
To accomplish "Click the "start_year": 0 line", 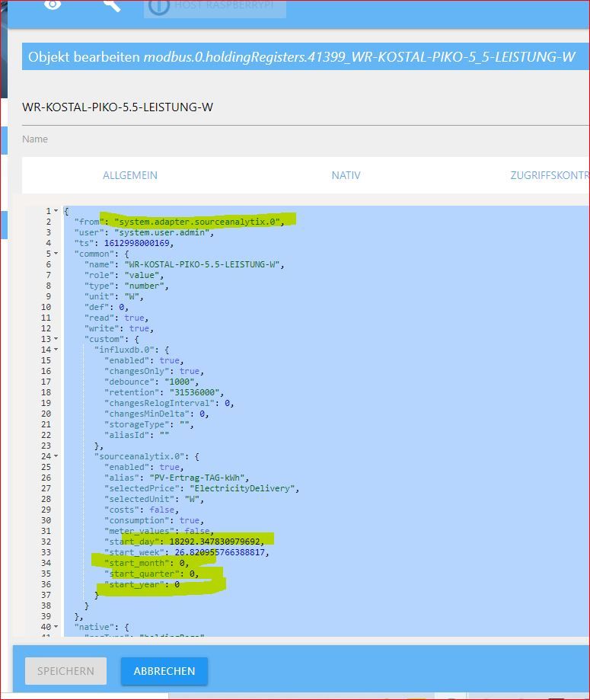I will (x=142, y=584).
